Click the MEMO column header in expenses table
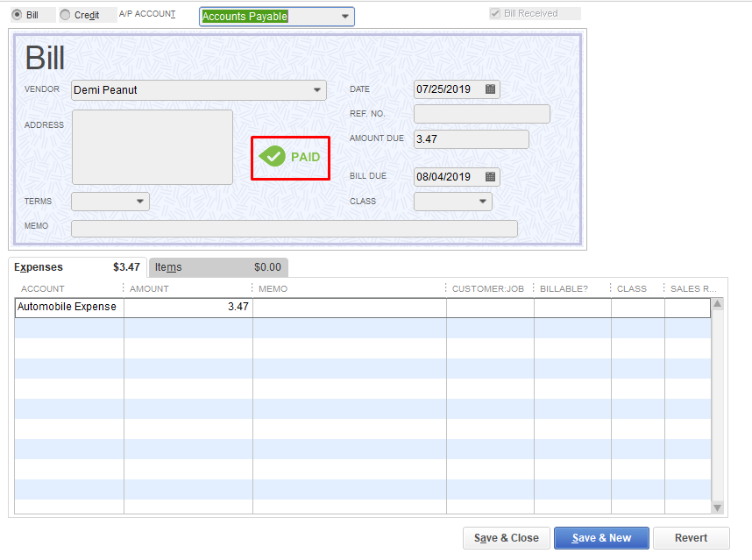 point(273,288)
